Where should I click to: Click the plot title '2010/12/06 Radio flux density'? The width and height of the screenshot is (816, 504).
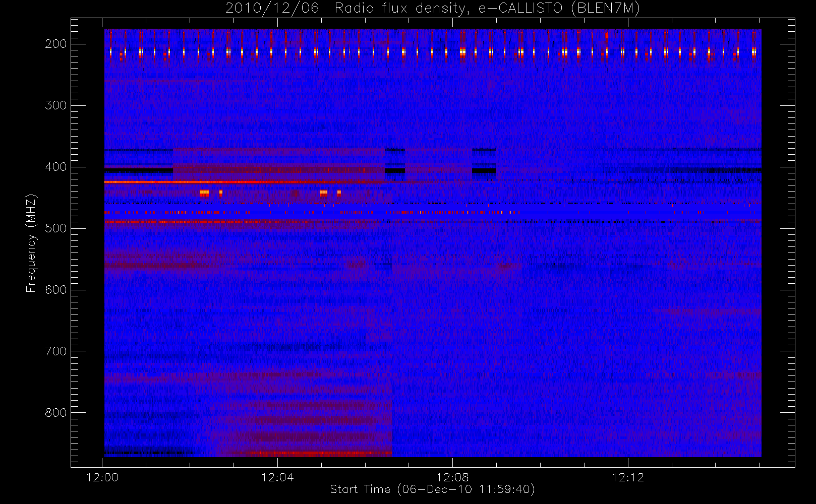(x=433, y=9)
